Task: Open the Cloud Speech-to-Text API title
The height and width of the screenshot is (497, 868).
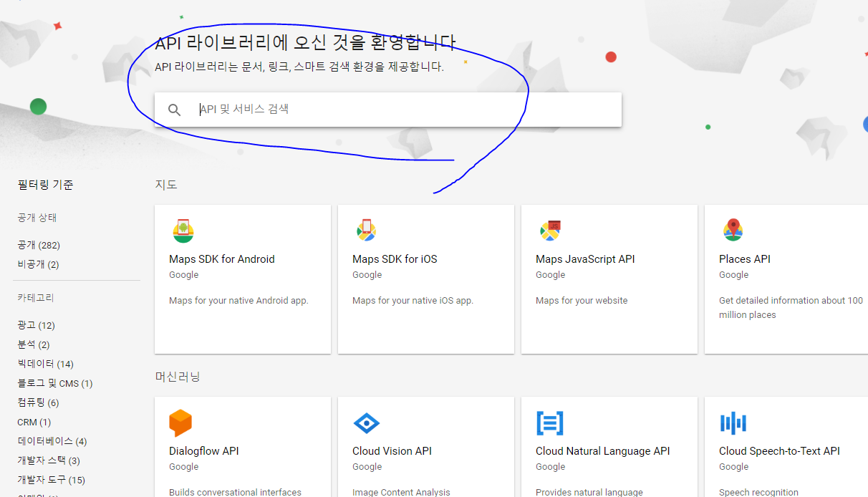Action: (x=779, y=451)
